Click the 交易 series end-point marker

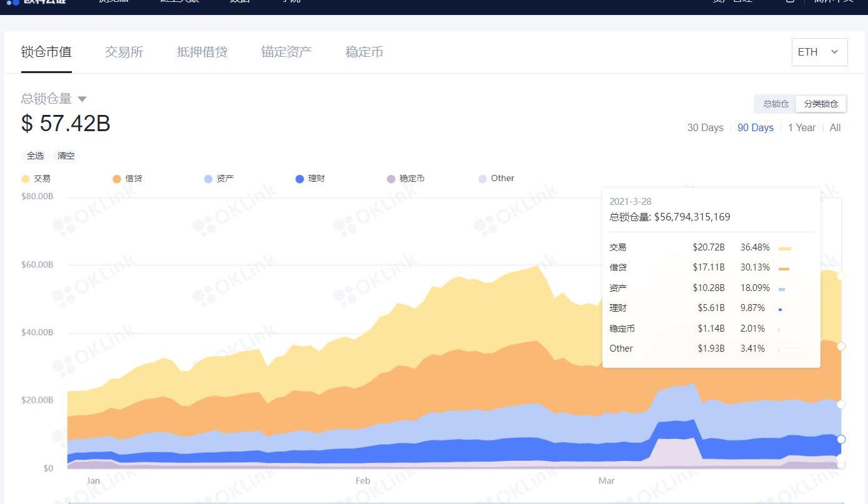click(x=841, y=275)
